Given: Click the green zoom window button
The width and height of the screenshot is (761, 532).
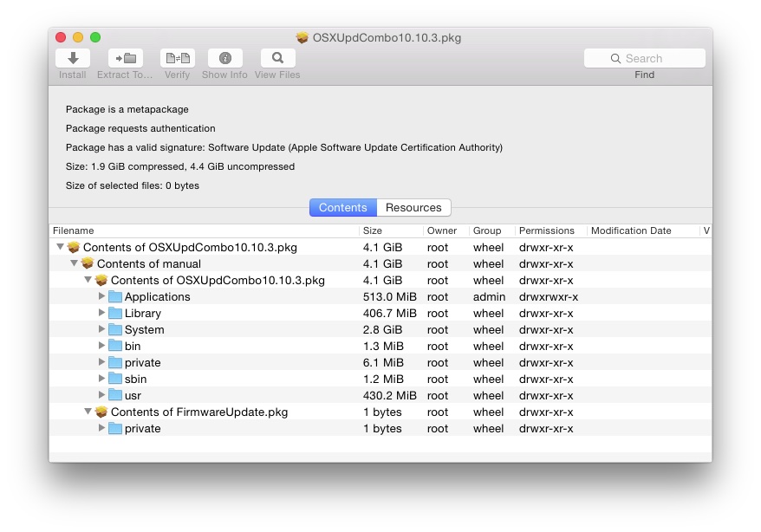Looking at the screenshot, I should pyautogui.click(x=95, y=37).
